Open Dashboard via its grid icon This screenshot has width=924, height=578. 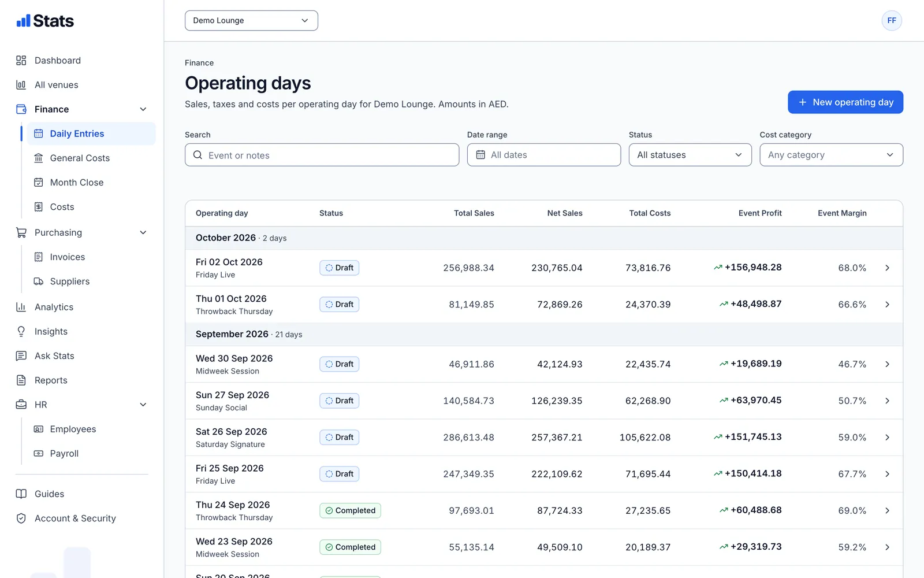click(x=21, y=61)
